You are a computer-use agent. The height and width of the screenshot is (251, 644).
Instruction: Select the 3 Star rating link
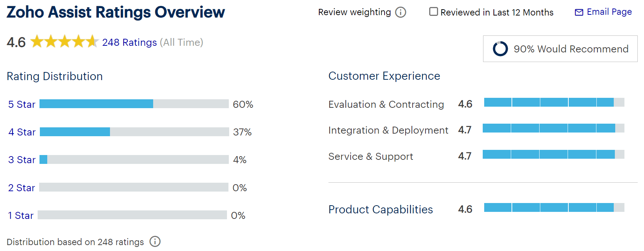(22, 160)
